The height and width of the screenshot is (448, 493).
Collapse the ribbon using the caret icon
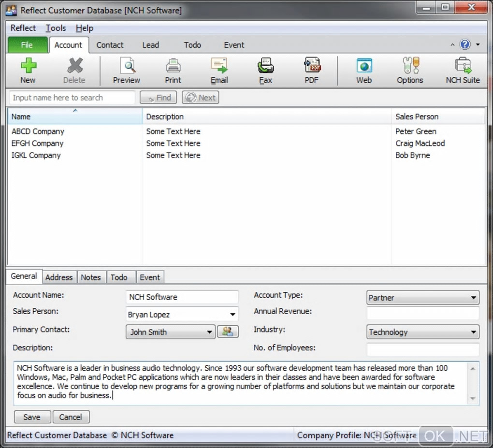452,44
